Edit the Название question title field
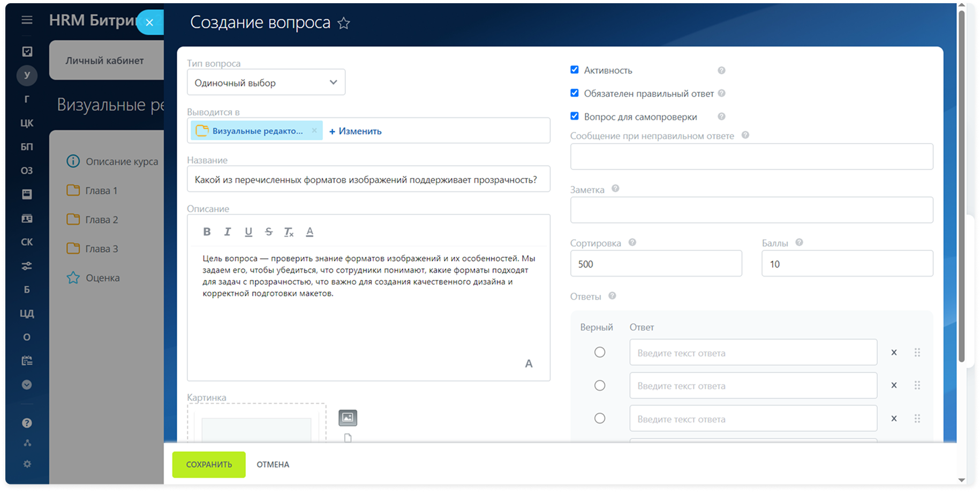Viewport: 980px width, 492px height. 368,180
